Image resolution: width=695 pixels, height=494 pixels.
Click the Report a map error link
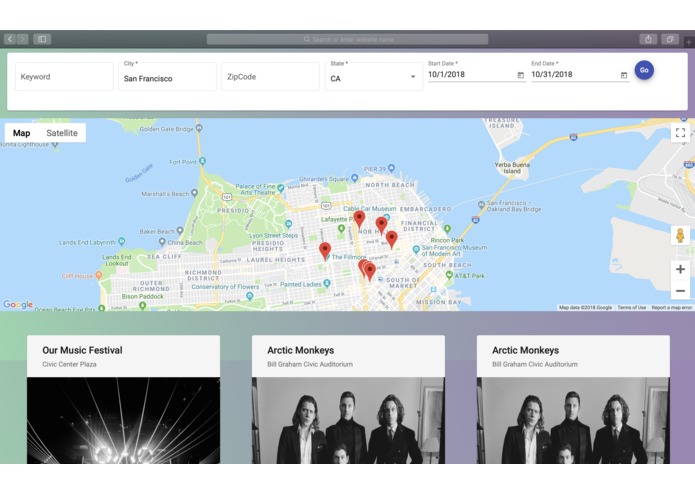(x=672, y=307)
